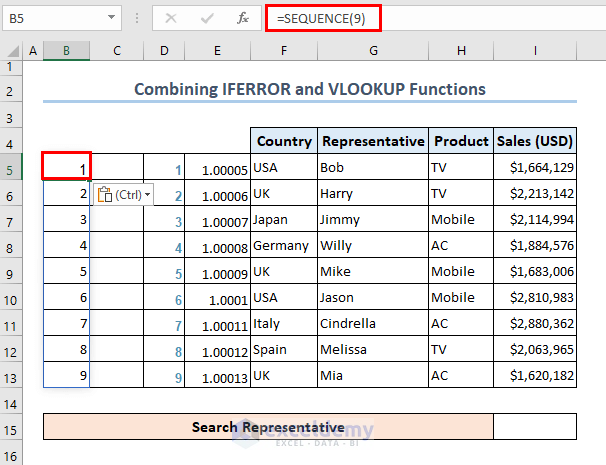Select column I header
Screen dimensions: 606x465
tap(535, 51)
